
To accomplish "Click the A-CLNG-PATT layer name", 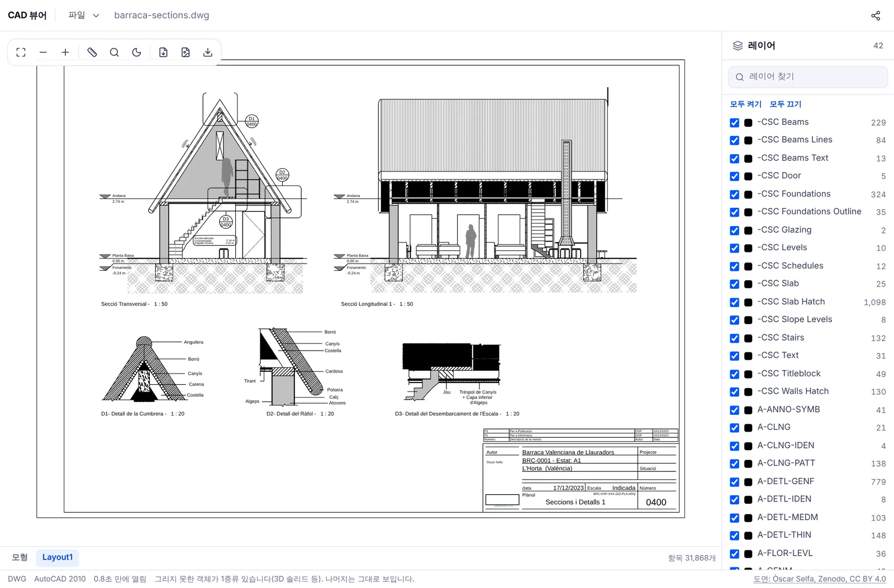I will click(786, 463).
